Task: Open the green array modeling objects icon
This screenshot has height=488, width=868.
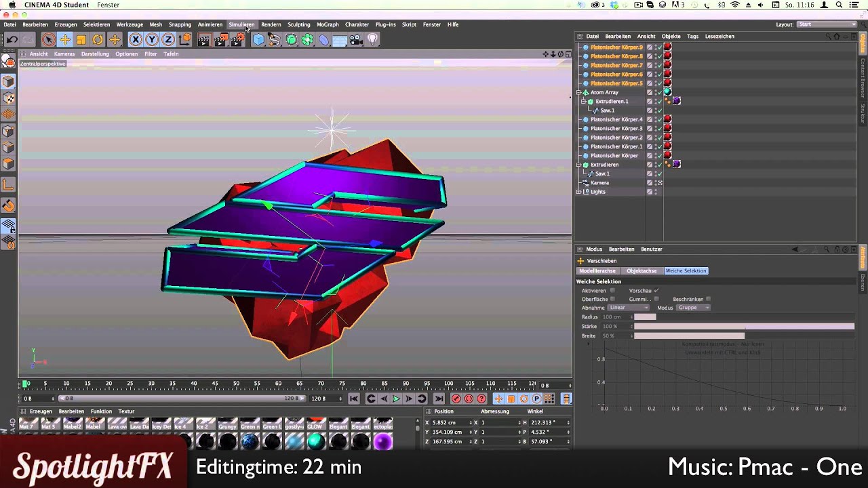Action: point(307,39)
